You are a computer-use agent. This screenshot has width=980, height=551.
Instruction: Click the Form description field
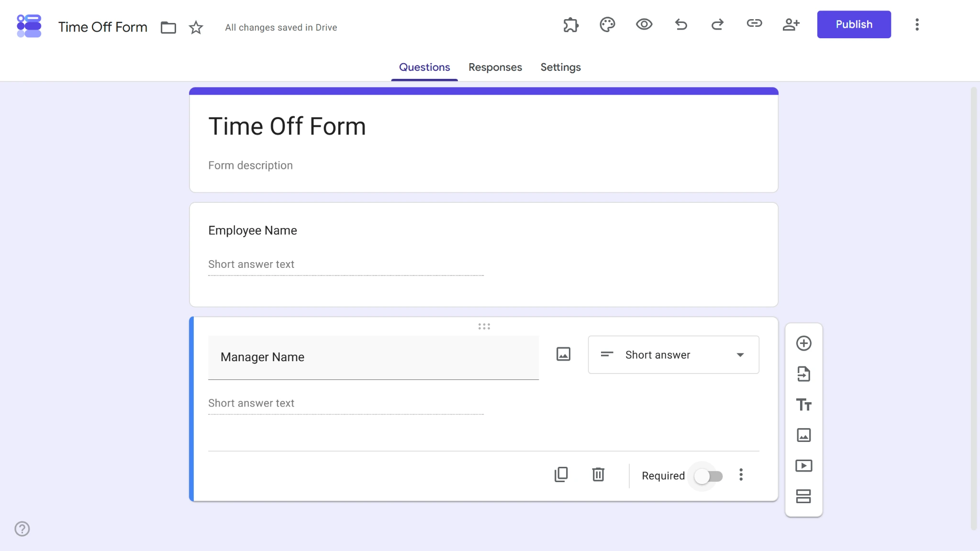(250, 165)
